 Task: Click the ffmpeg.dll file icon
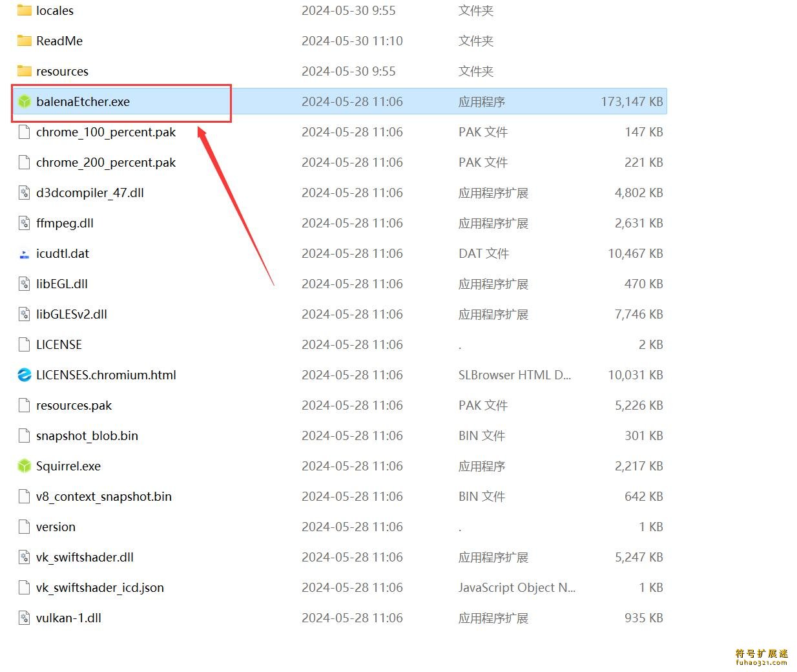(25, 223)
